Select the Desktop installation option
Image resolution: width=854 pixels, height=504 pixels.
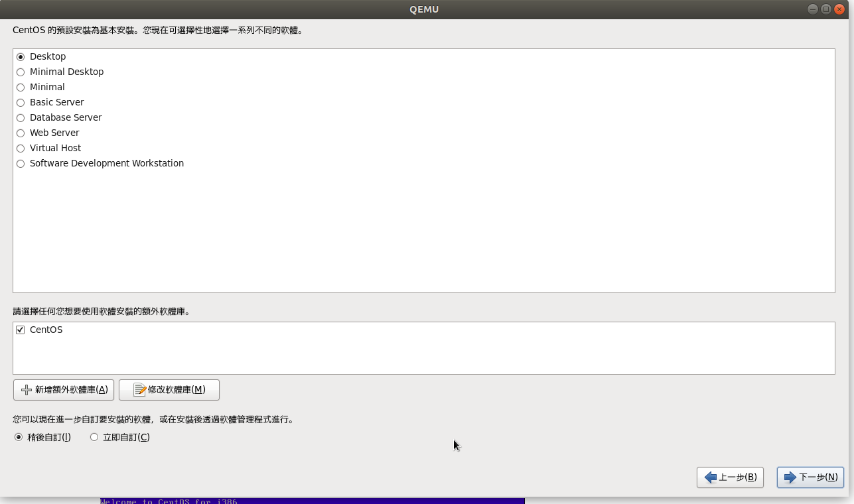(21, 57)
